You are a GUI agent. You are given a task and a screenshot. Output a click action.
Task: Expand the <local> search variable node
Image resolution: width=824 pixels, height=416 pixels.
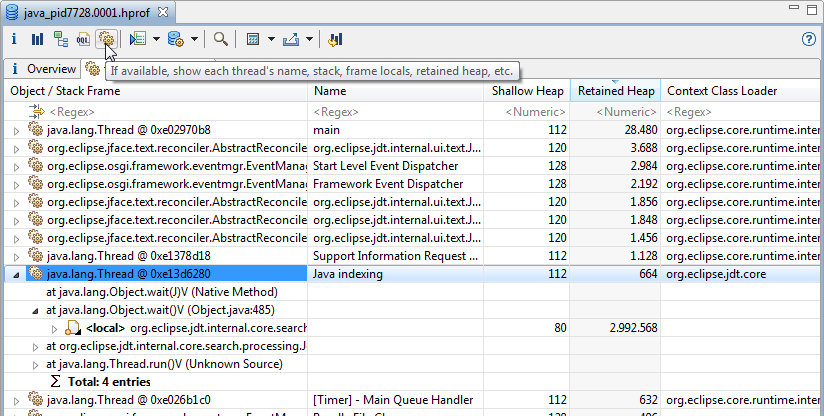(54, 328)
